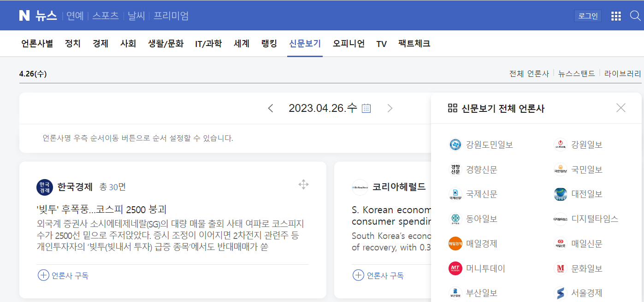Click the 대전일보 logo icon
This screenshot has width=644, height=302.
(x=560, y=194)
